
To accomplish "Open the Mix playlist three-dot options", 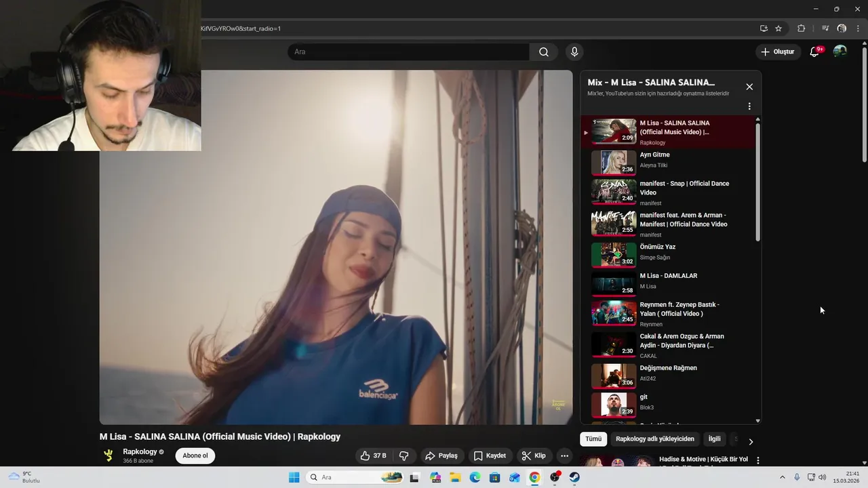I will [749, 106].
